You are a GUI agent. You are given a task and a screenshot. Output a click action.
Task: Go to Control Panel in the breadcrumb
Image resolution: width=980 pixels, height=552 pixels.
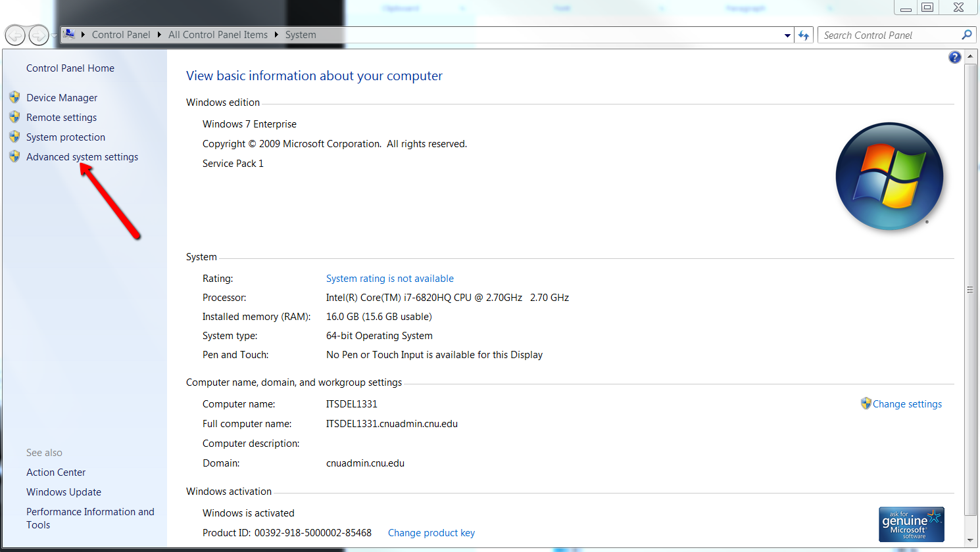pos(121,35)
